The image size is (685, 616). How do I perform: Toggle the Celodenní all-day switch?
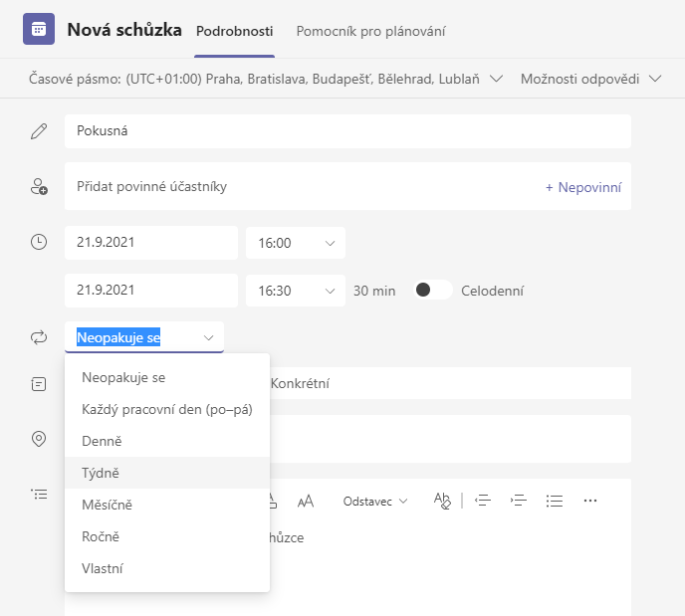click(433, 290)
